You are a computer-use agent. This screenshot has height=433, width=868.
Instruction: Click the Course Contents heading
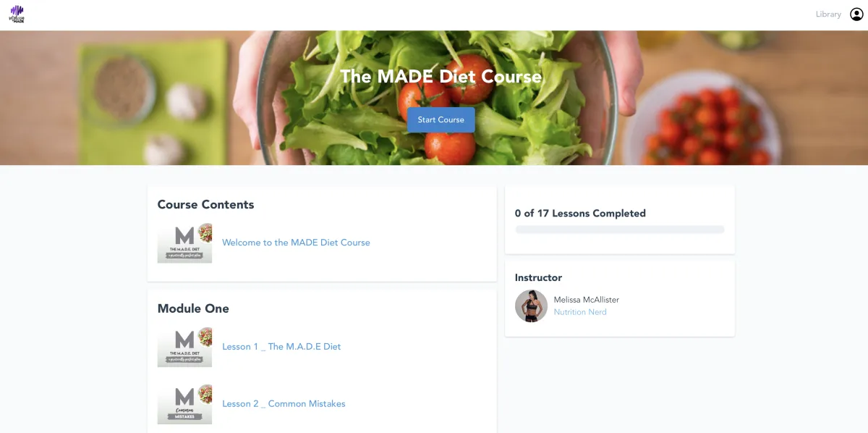click(206, 205)
